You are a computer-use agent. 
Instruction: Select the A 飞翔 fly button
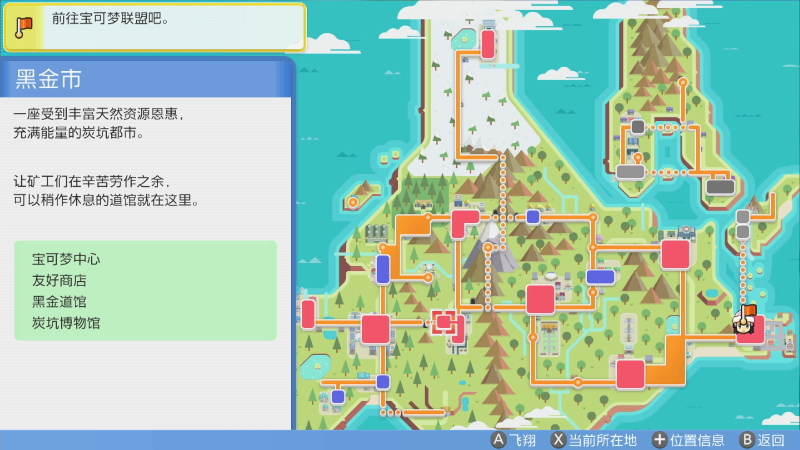point(514,440)
